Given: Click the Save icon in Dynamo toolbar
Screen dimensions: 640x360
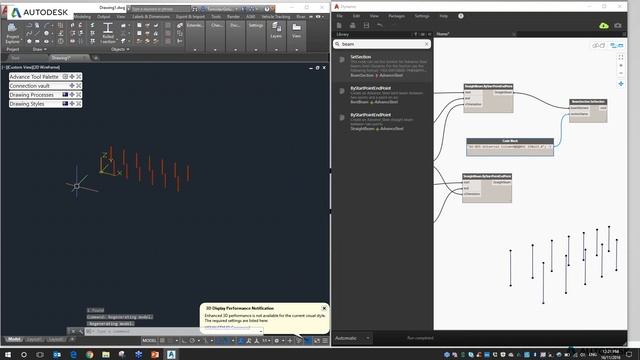Looking at the screenshot, I should pyautogui.click(x=366, y=25).
